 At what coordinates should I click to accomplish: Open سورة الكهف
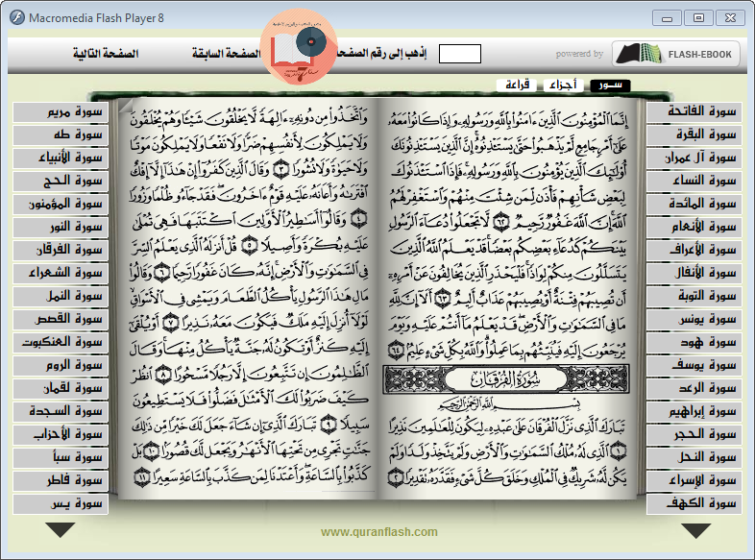(x=694, y=503)
